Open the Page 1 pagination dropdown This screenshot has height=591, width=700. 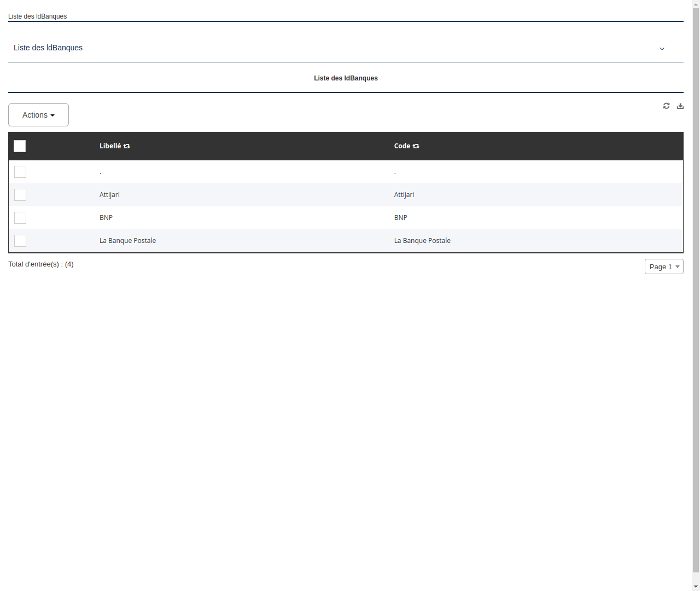pyautogui.click(x=664, y=266)
